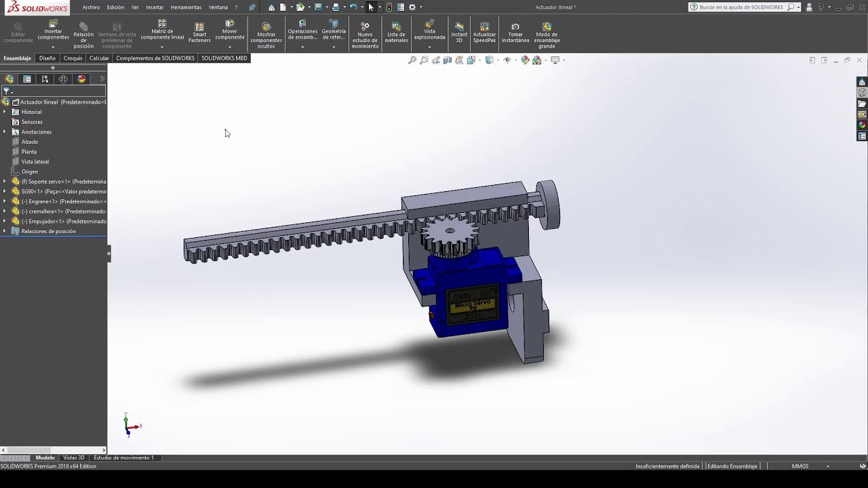The width and height of the screenshot is (868, 488).
Task: Open the Archivo menu
Action: [91, 7]
